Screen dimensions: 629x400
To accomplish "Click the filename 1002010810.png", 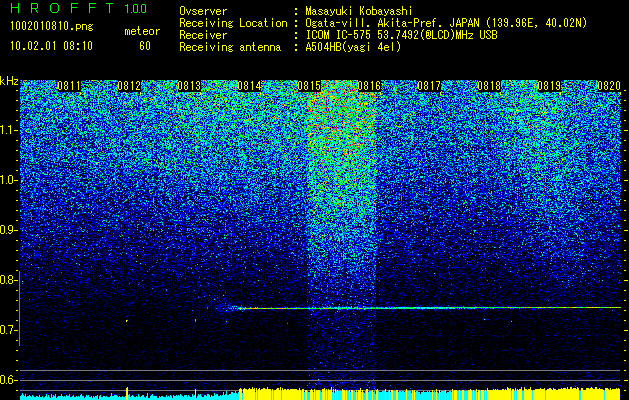I will click(52, 27).
